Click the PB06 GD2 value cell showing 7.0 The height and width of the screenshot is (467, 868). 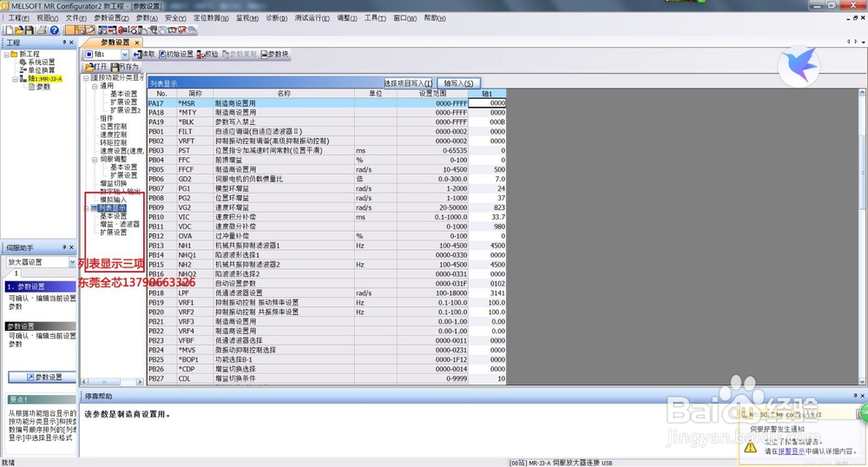click(x=487, y=179)
